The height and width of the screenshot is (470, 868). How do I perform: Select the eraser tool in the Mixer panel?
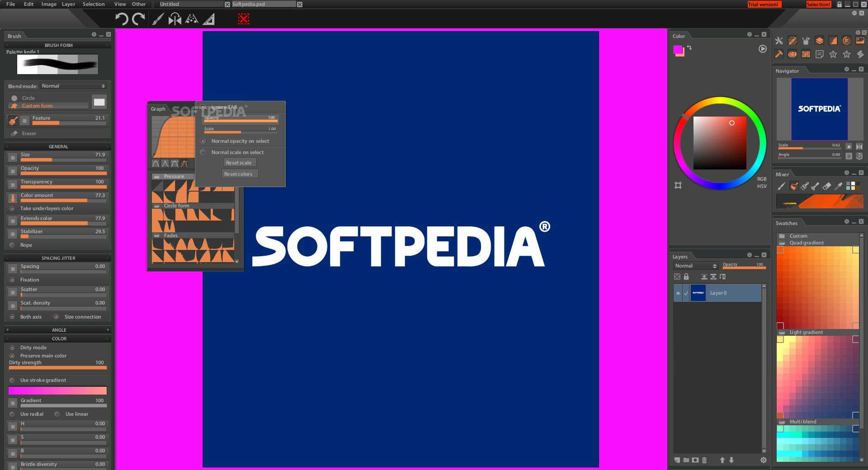[x=827, y=186]
